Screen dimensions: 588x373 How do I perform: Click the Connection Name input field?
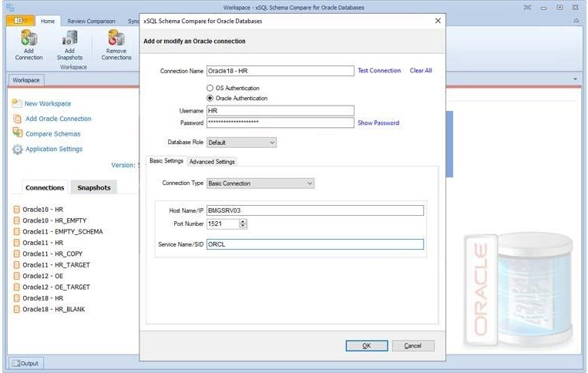[x=280, y=71]
